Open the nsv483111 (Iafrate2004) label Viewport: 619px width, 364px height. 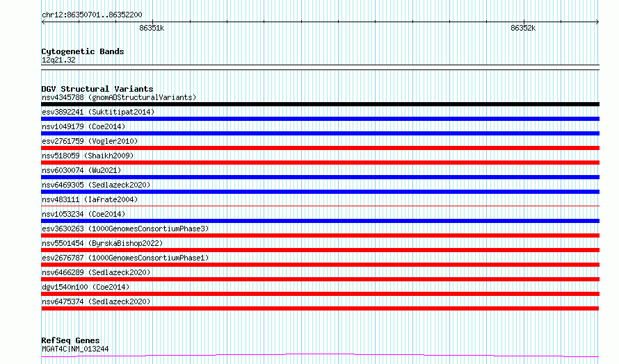[x=90, y=199]
